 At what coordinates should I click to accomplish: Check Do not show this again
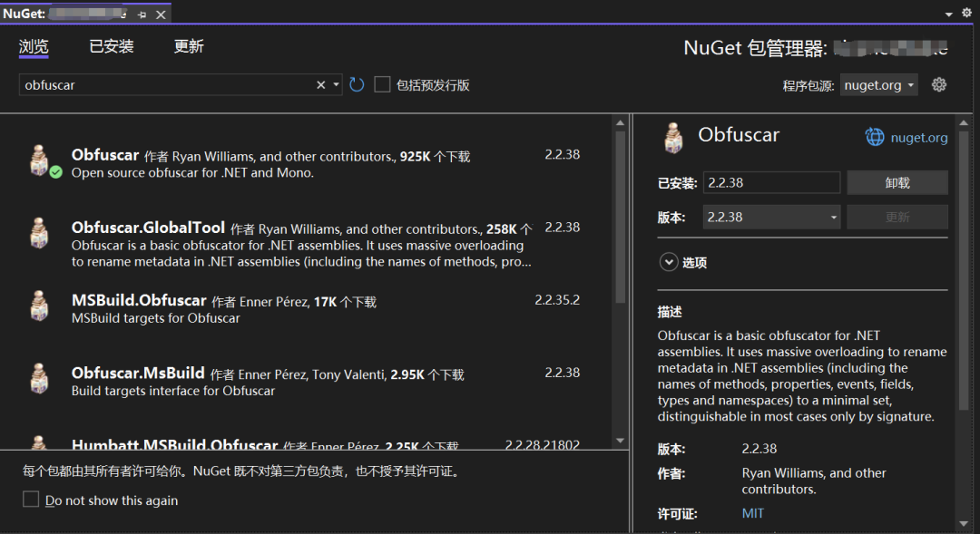click(31, 500)
